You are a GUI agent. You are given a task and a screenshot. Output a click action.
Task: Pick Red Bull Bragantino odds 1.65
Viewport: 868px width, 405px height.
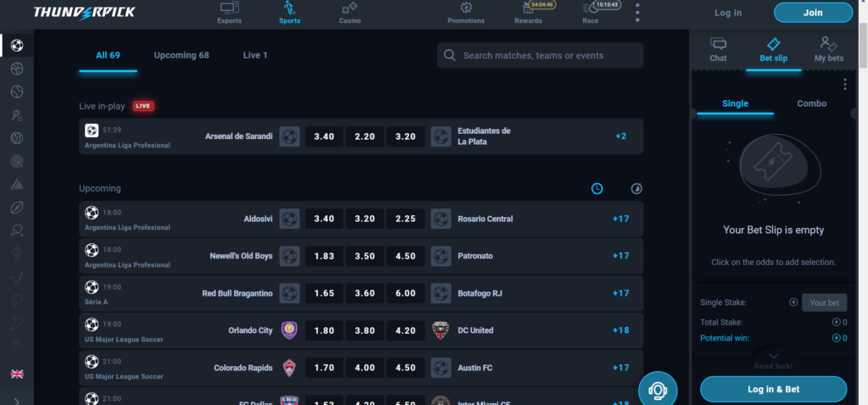(324, 293)
